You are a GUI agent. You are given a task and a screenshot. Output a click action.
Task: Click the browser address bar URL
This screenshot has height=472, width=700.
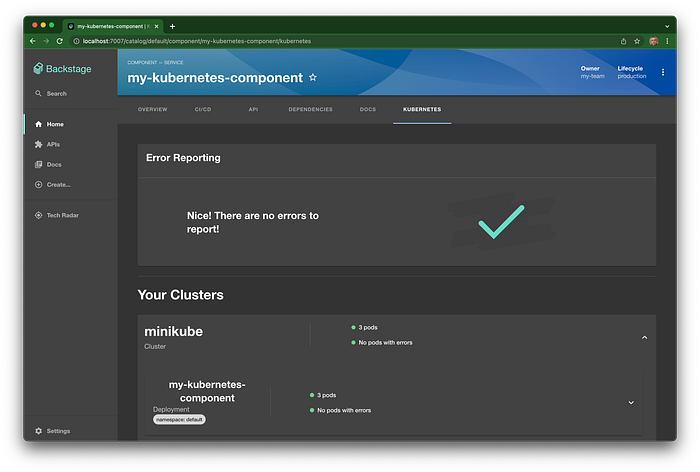coord(197,41)
